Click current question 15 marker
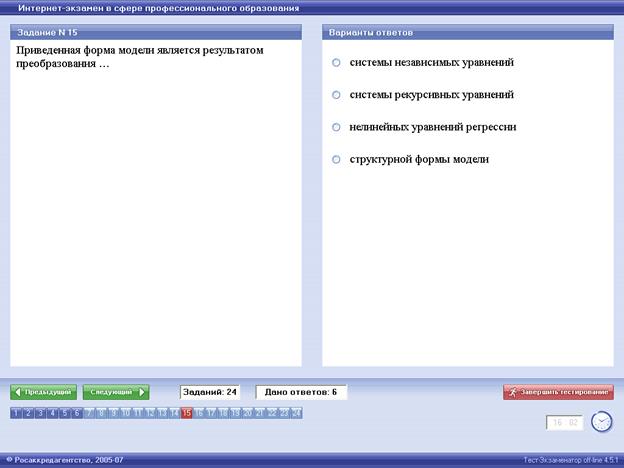 (x=187, y=413)
